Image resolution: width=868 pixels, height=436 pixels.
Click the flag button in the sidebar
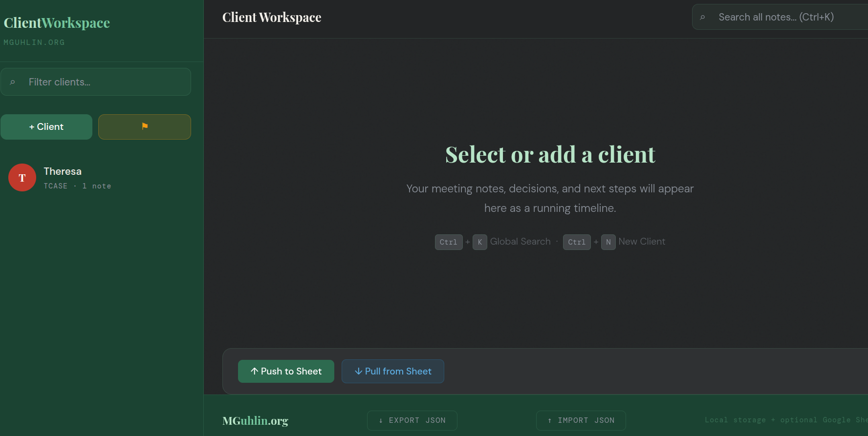coord(144,127)
